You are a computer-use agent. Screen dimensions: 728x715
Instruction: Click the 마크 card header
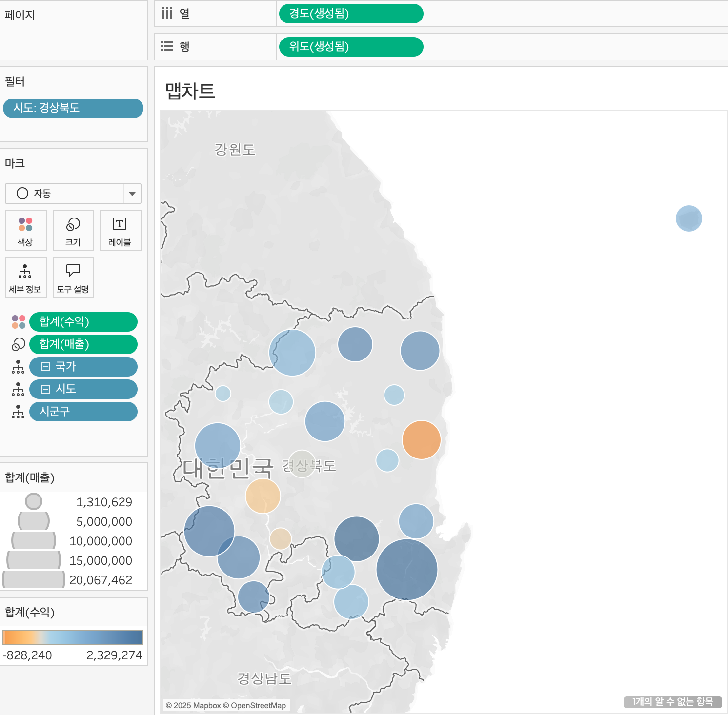(x=15, y=163)
